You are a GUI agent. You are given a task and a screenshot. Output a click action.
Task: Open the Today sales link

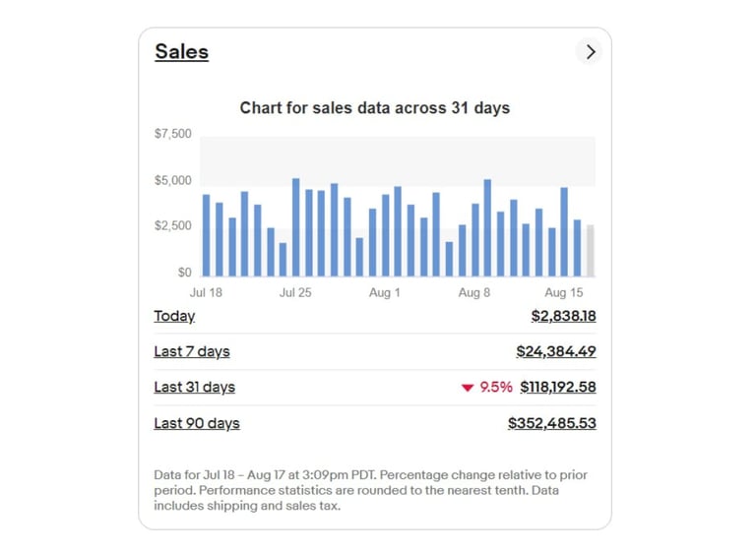[x=174, y=316]
